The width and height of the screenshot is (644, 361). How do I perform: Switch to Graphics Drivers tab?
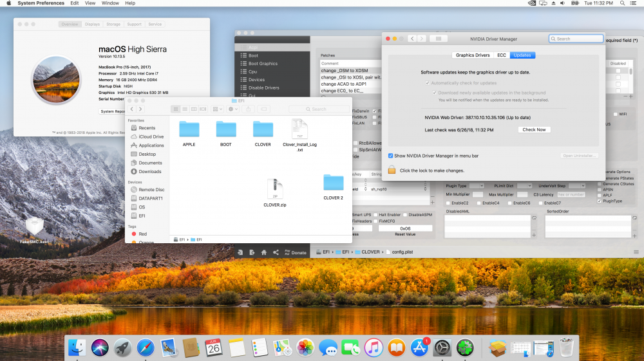(x=473, y=55)
